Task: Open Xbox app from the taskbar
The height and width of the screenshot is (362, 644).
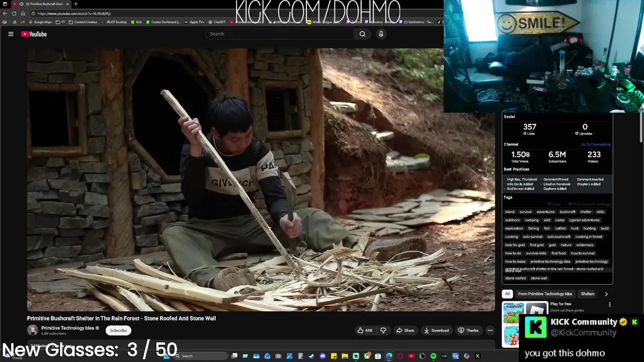Action: (367, 356)
